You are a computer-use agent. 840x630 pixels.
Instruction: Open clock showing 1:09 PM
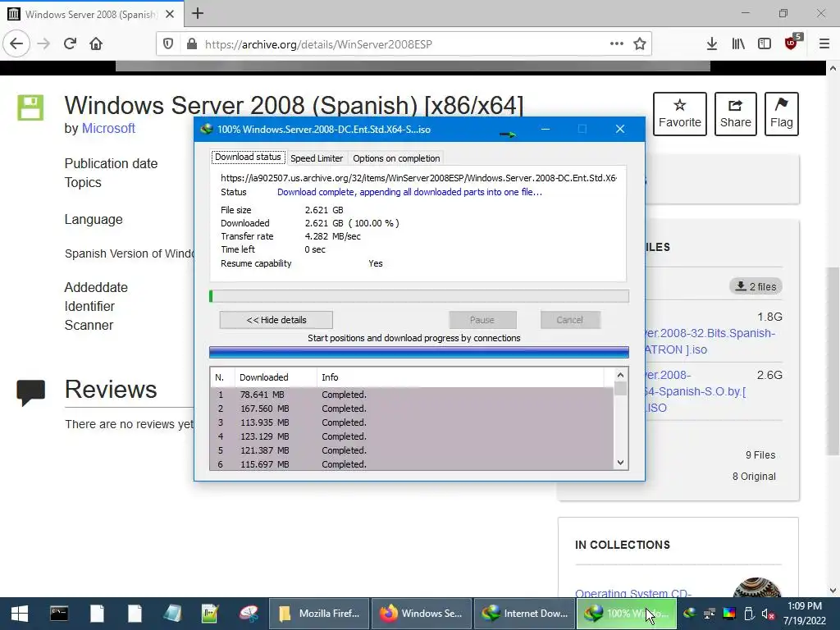804,614
